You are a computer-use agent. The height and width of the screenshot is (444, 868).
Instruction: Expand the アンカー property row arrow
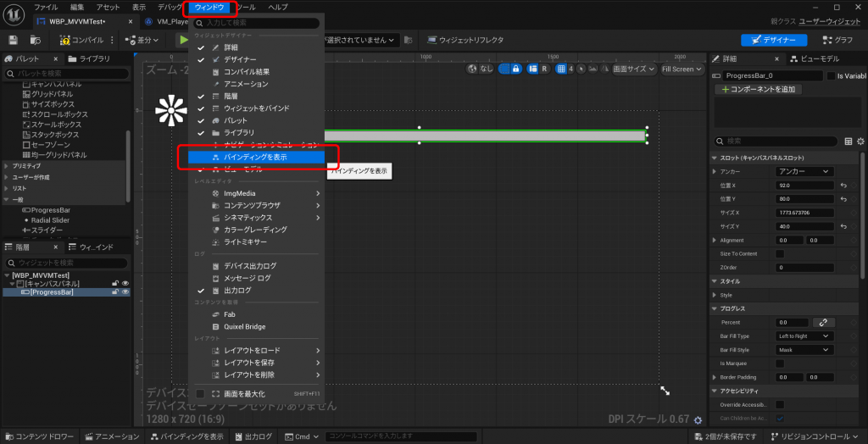(x=713, y=171)
